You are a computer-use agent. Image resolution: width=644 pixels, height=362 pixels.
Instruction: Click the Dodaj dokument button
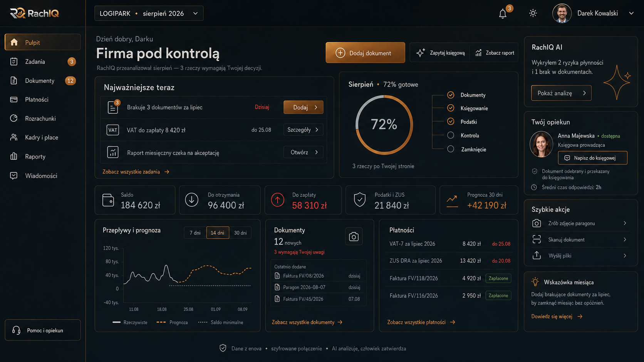(x=365, y=53)
